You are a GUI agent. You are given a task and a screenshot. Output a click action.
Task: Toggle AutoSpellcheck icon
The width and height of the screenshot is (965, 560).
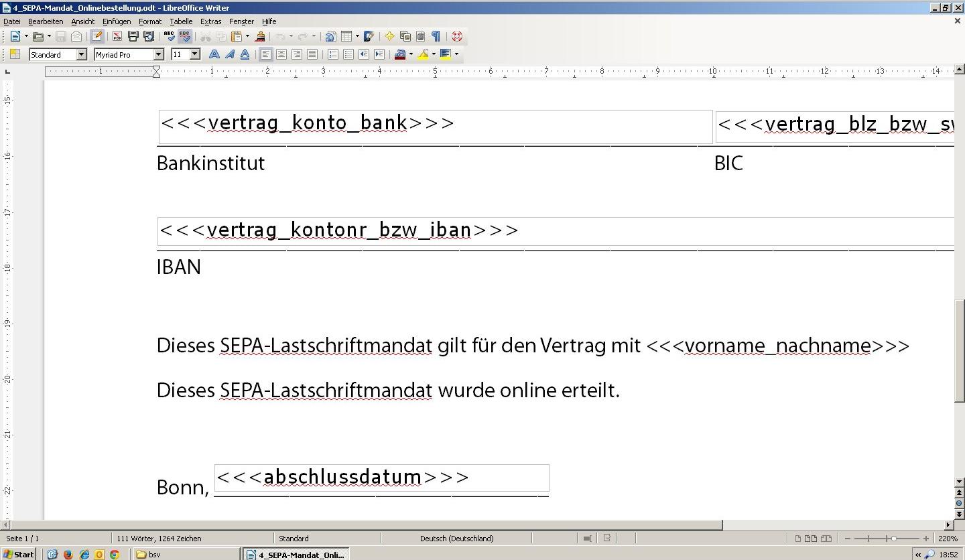pos(185,36)
